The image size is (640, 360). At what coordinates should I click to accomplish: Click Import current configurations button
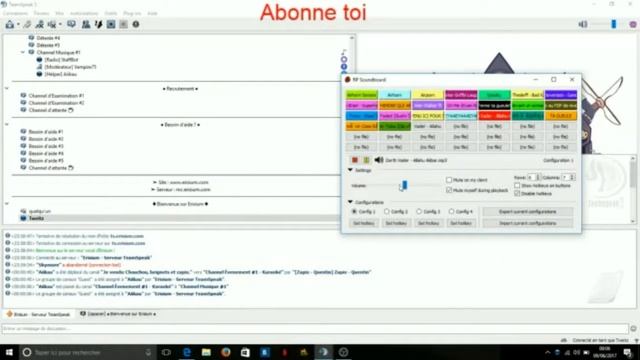[x=527, y=223]
